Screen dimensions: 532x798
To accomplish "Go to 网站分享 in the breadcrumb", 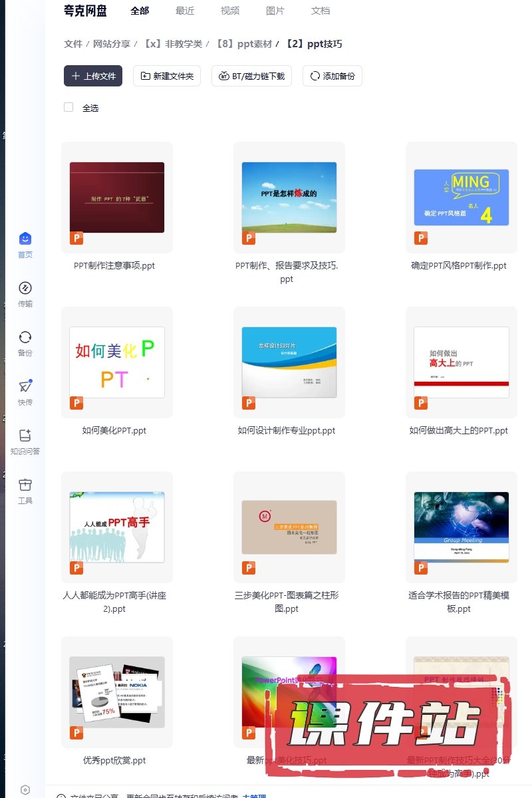I will [112, 44].
